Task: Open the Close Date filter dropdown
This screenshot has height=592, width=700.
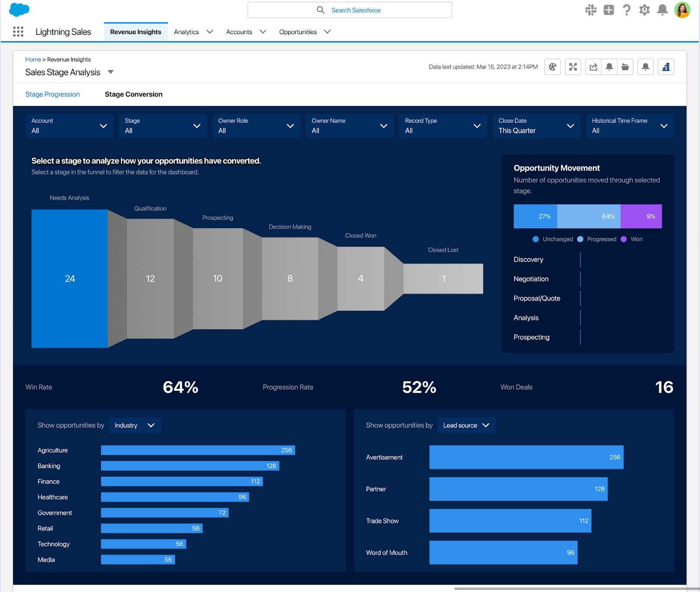Action: click(x=536, y=126)
